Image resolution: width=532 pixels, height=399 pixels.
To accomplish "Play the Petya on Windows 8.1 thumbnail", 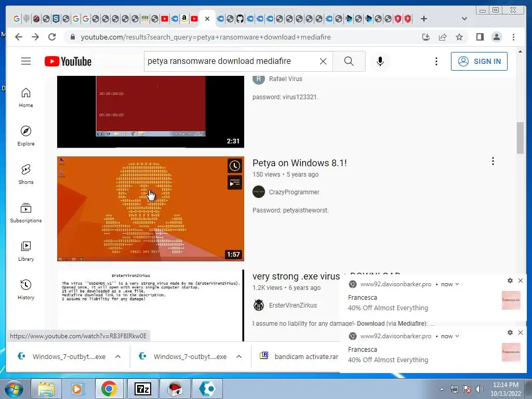I will coord(151,209).
